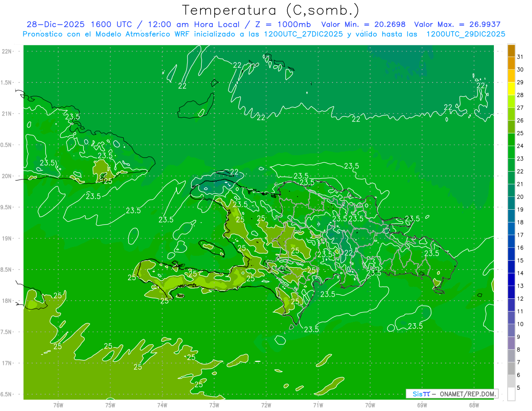This screenshot has height=411, width=532.
Task: Click the colorbar label '11'
Action: (x=520, y=311)
